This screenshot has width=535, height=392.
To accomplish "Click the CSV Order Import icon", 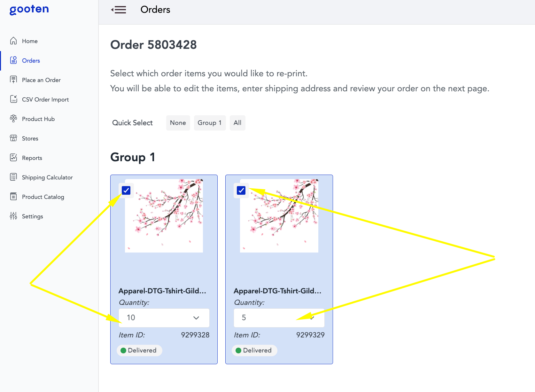I will click(x=13, y=99).
